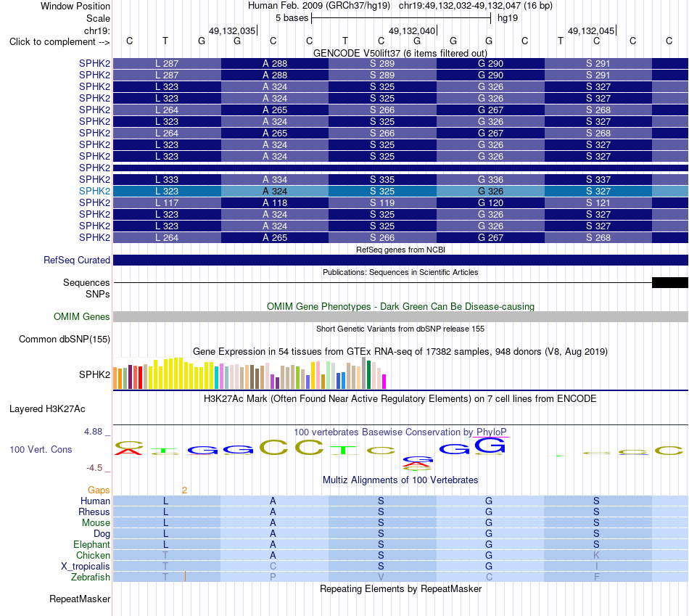Open the Short Genetic Variants dbSNP 155 title
The height and width of the screenshot is (616, 689).
[x=400, y=329]
